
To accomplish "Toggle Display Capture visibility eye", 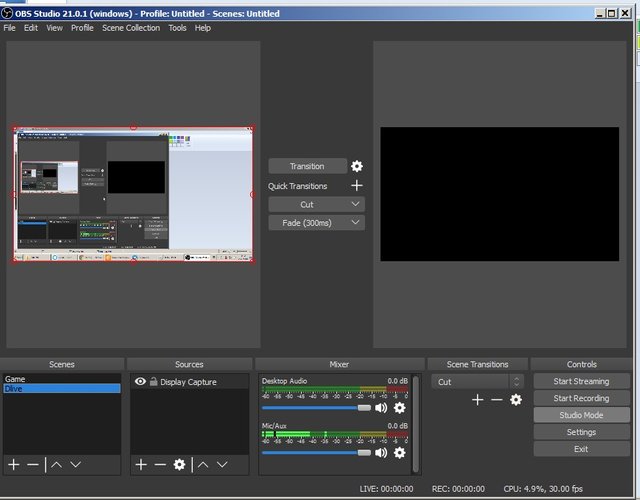I will click(140, 382).
